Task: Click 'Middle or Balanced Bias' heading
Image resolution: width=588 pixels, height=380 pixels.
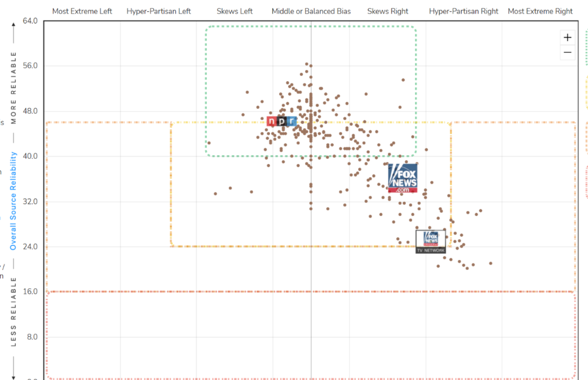Action: click(311, 11)
